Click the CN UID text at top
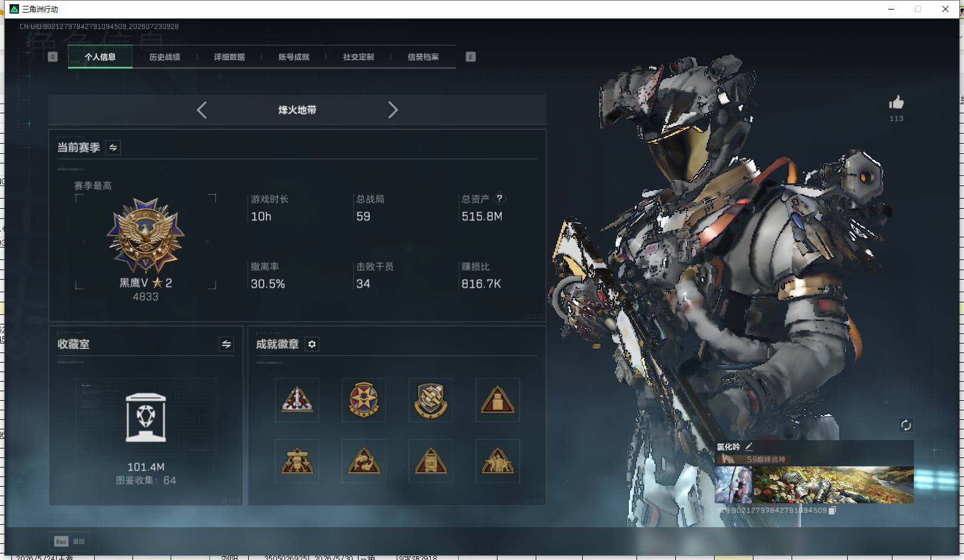 click(99, 26)
